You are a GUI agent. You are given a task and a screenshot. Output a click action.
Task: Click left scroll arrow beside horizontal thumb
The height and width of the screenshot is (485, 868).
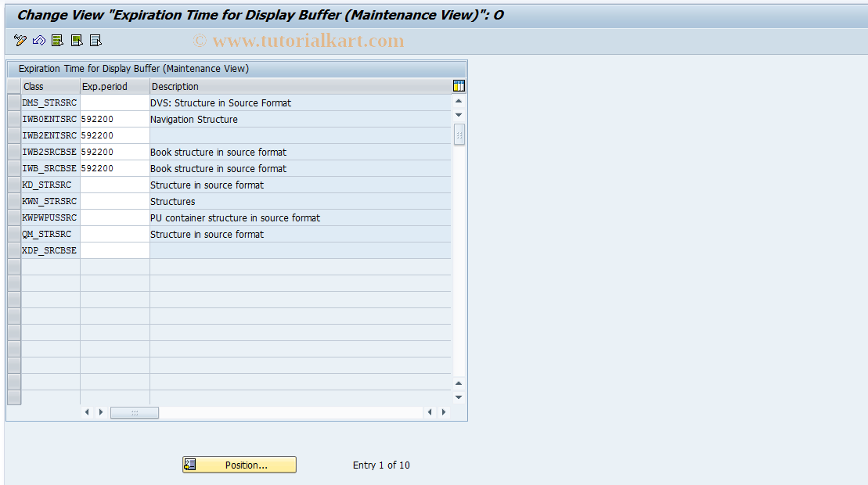tap(87, 412)
